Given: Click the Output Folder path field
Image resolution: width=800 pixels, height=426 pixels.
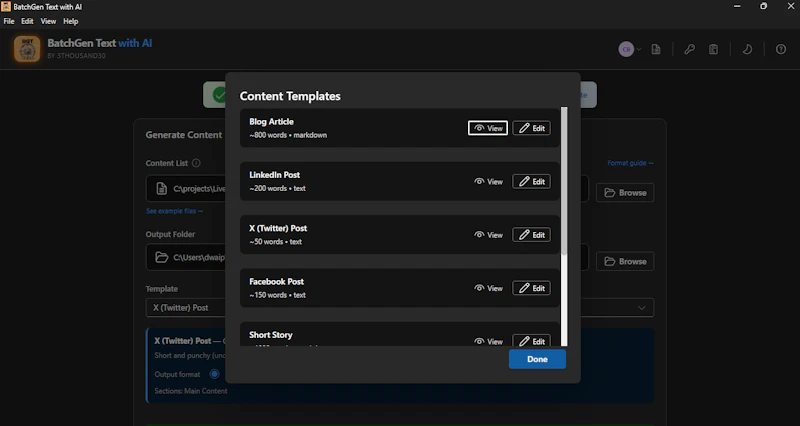Looking at the screenshot, I should point(367,257).
